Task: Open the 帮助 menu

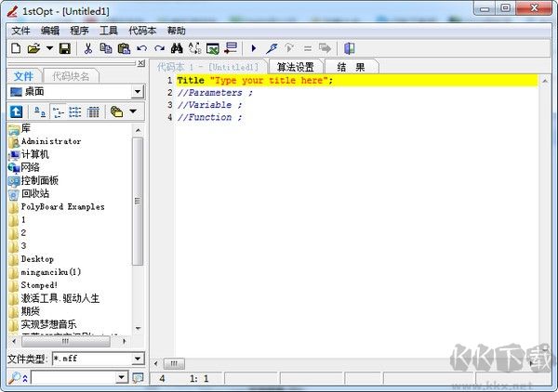Action: pyautogui.click(x=177, y=31)
